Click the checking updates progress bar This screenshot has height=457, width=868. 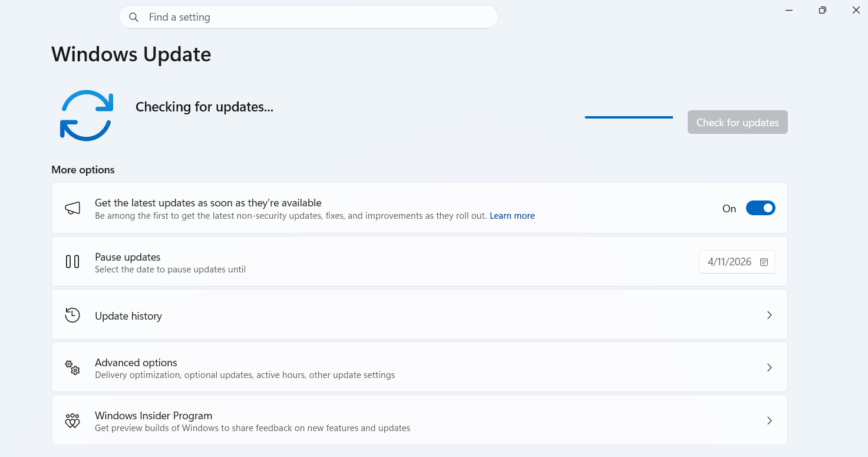628,117
